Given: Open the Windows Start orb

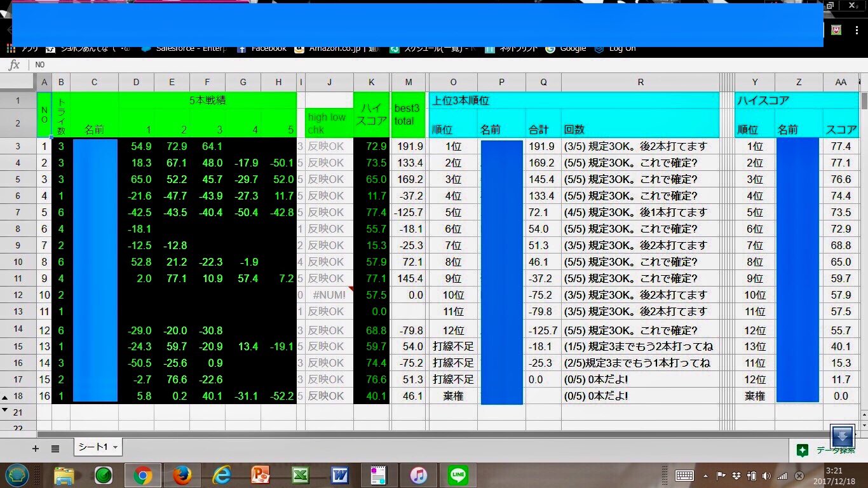Looking at the screenshot, I should 17,475.
